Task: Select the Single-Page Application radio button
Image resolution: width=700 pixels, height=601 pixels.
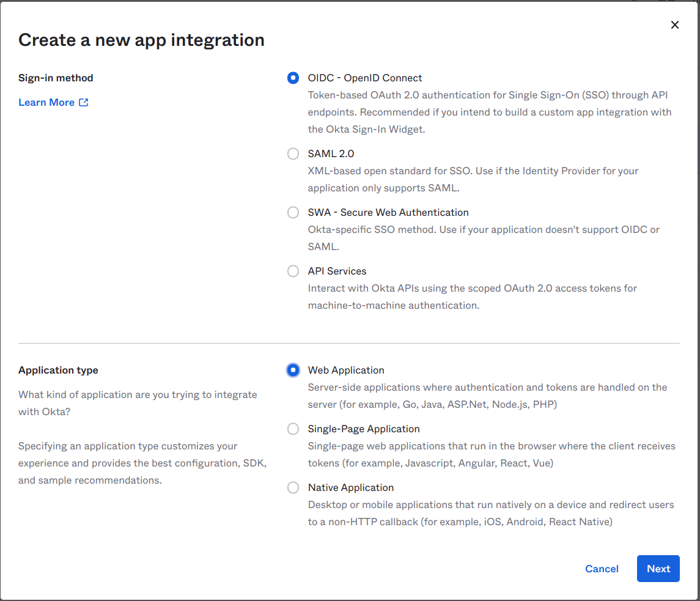Action: coord(293,429)
